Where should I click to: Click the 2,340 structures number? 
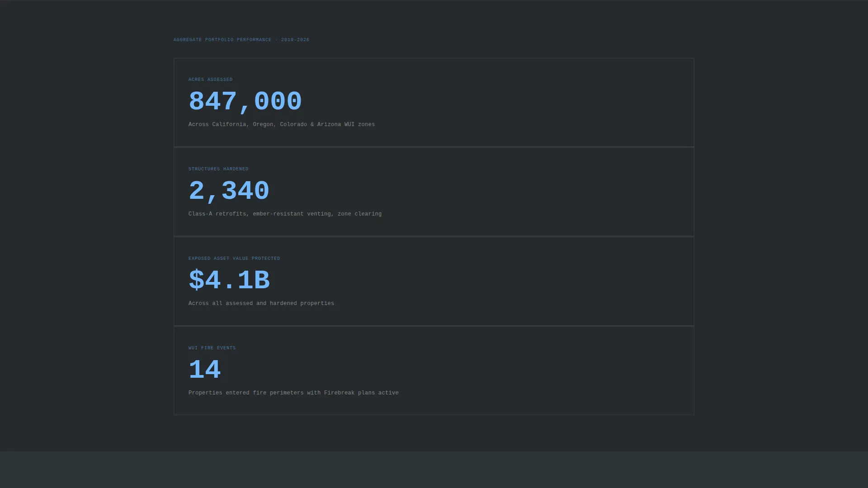229,191
